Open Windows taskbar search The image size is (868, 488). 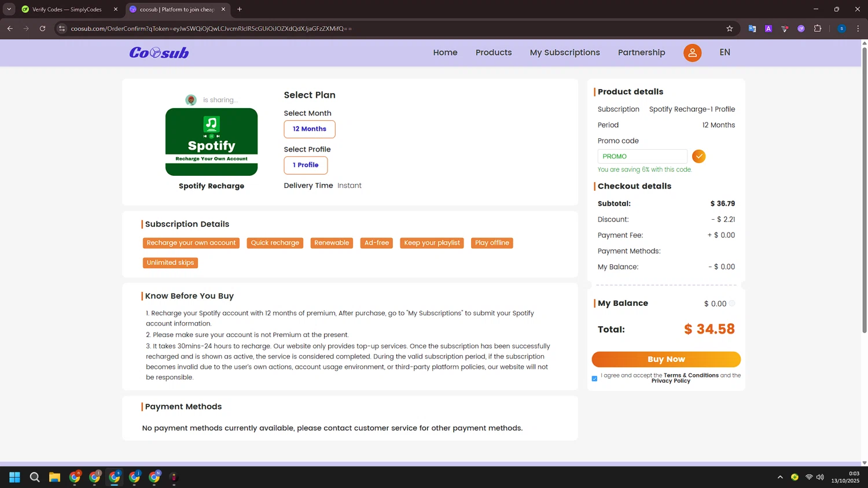(x=35, y=477)
